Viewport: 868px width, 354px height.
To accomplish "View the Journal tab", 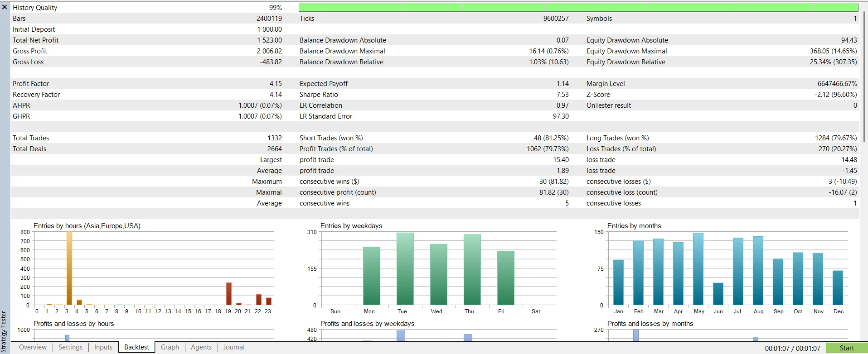I will 234,347.
